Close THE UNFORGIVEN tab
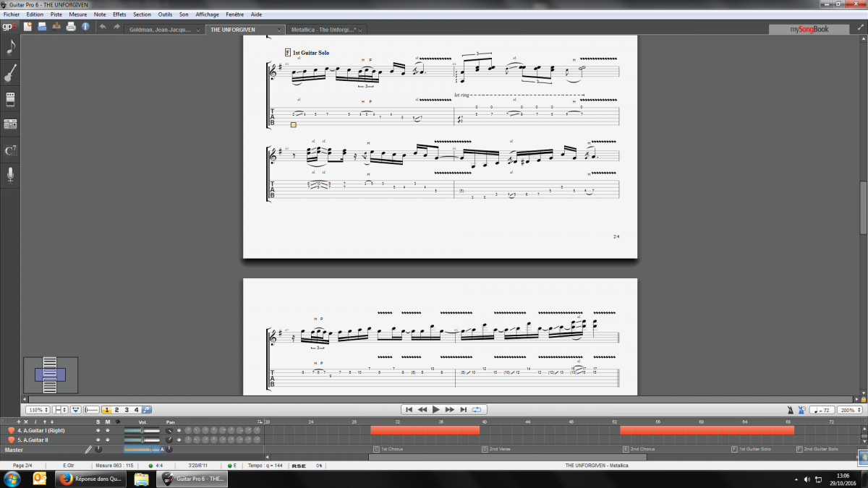 (x=279, y=30)
